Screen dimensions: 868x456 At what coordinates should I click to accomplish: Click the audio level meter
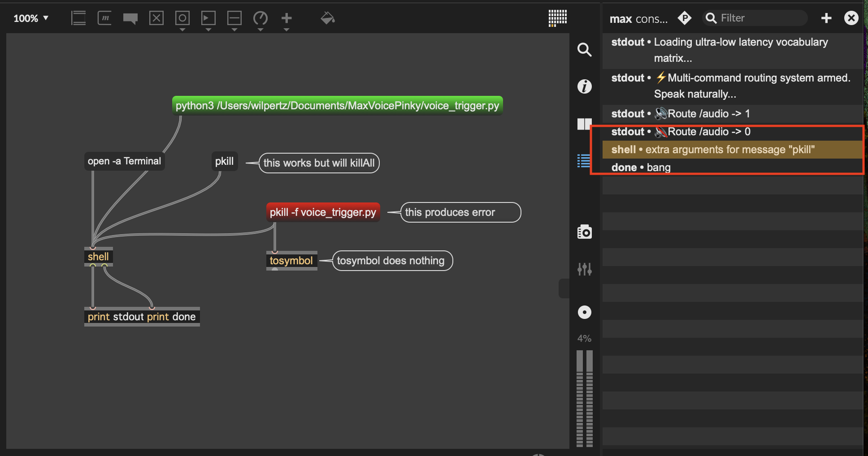click(x=584, y=398)
